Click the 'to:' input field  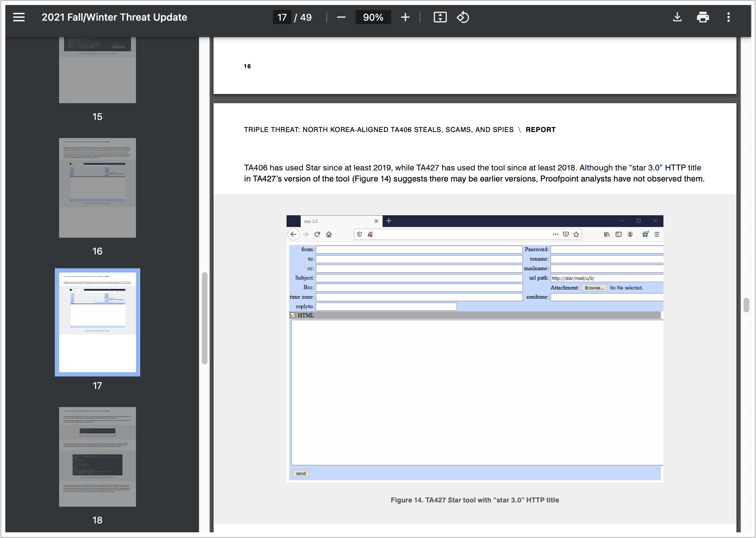point(419,259)
